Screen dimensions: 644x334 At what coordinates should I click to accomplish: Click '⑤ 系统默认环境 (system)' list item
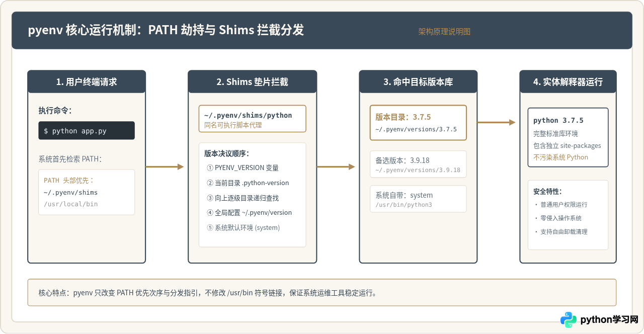click(x=243, y=227)
